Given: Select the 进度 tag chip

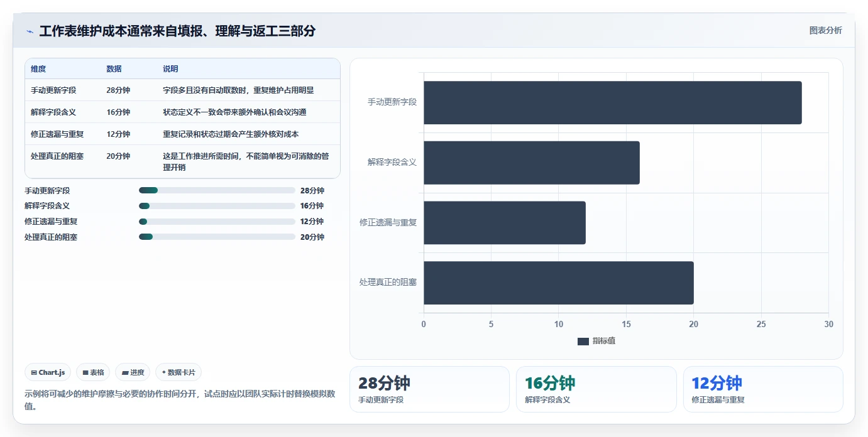Looking at the screenshot, I should pos(133,372).
